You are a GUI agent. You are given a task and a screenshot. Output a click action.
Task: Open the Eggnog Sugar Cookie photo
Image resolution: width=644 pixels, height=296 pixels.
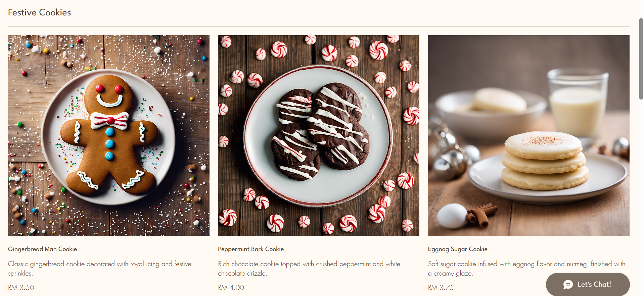pos(529,136)
